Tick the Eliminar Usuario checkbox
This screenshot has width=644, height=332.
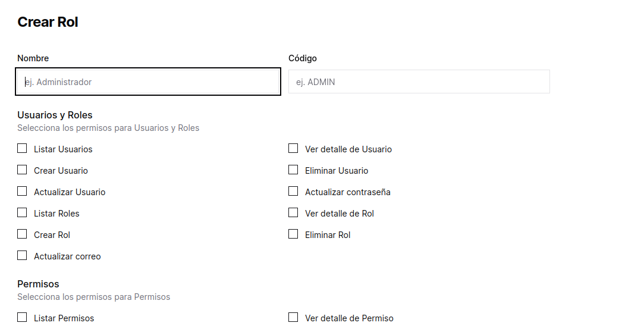point(293,170)
